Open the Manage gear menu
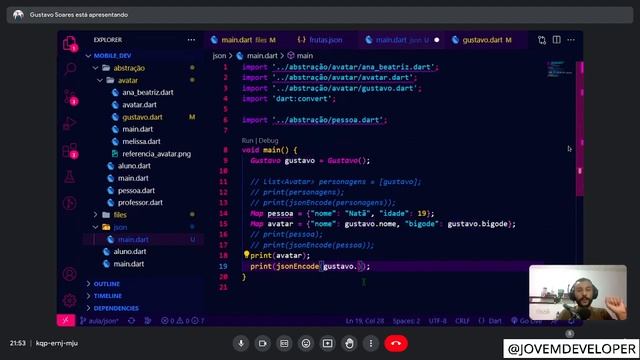 coord(69,300)
